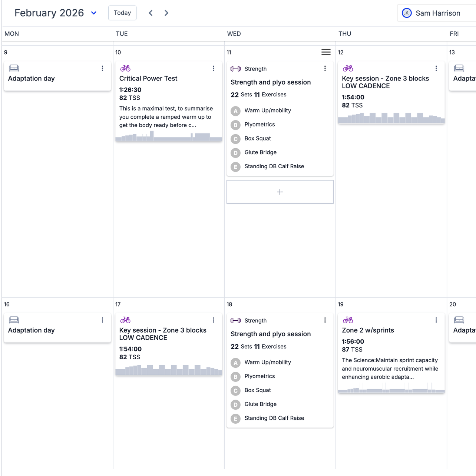Click the rest day icon on February 9 Adaptation day

click(x=14, y=68)
